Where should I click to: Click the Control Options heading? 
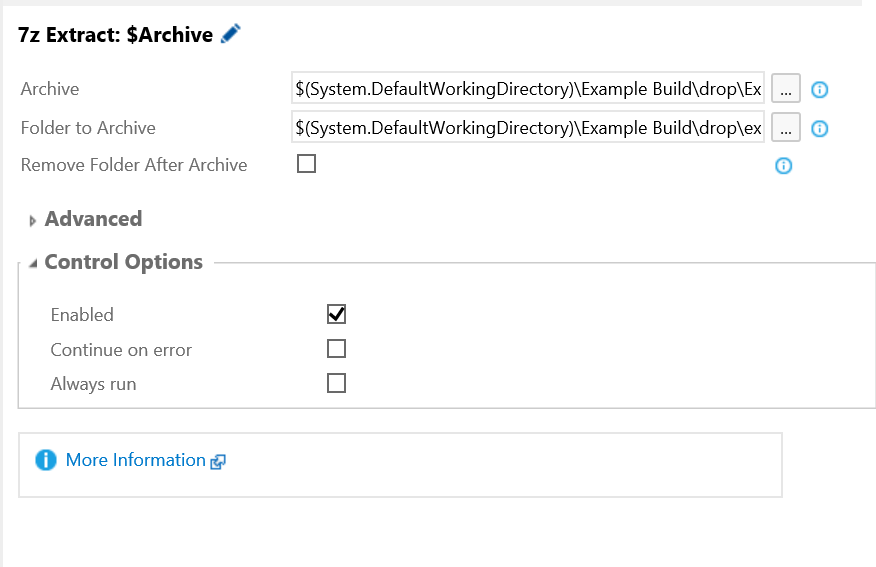click(123, 261)
